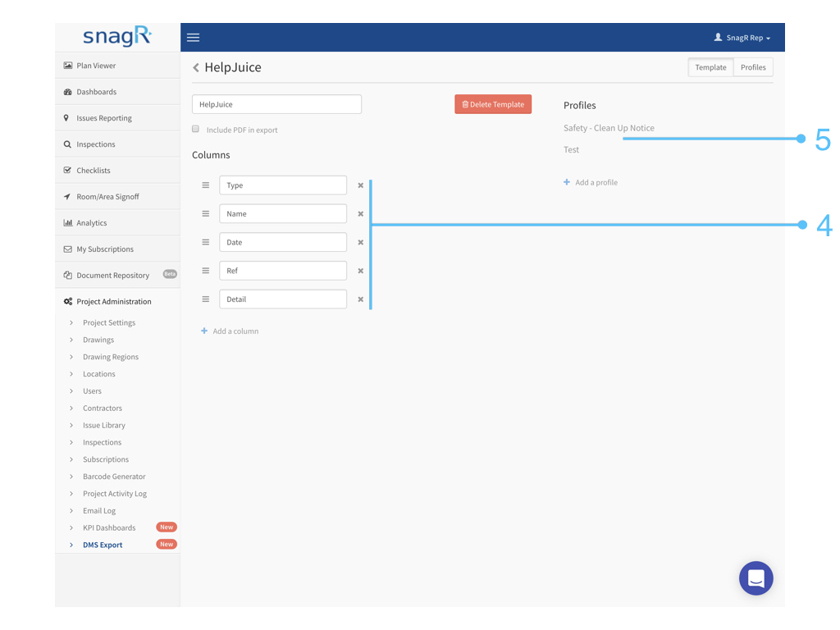Click the Dashboards gauge icon

(68, 92)
